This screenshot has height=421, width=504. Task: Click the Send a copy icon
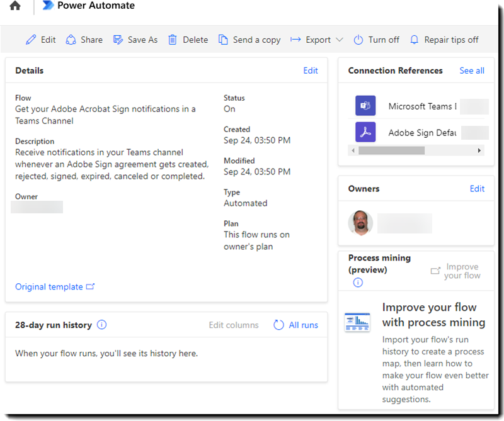(222, 39)
